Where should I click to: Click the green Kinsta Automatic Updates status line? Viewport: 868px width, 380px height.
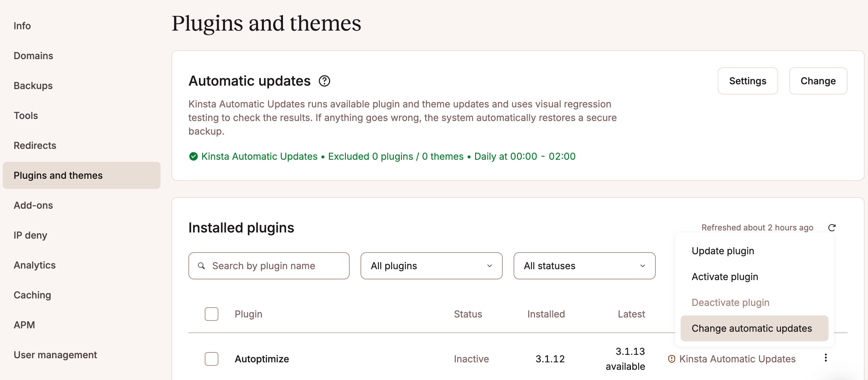382,156
